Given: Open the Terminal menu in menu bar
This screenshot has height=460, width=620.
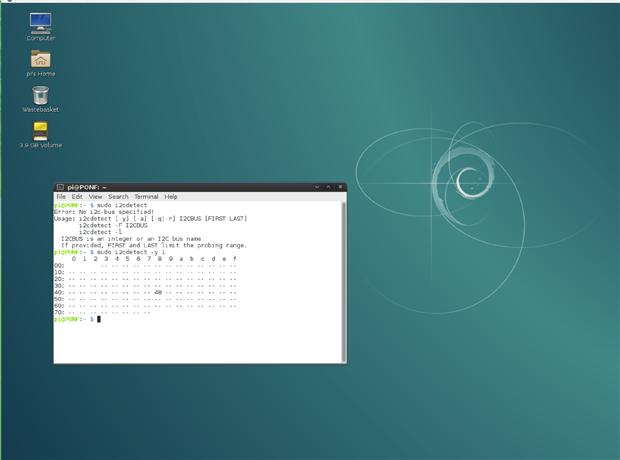Looking at the screenshot, I should pyautogui.click(x=146, y=197).
